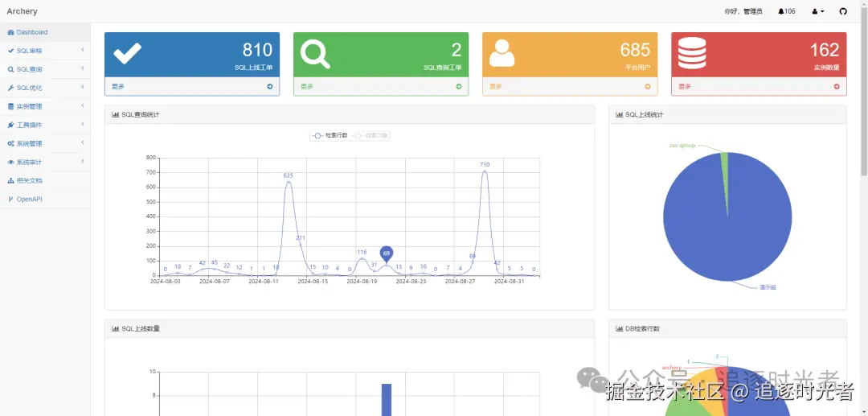Screen dimensions: 868x416
Task: Click the bar-chart icon beside SQL查询统计
Action: 115,115
